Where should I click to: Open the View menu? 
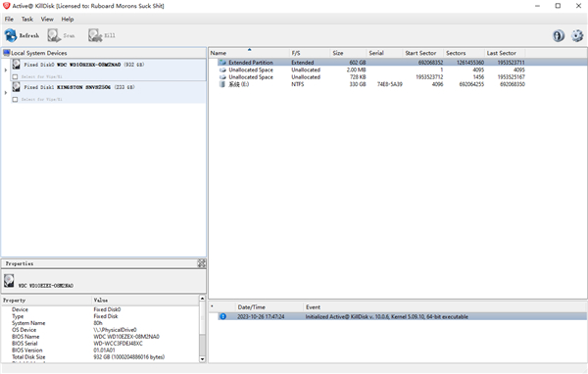tap(47, 20)
